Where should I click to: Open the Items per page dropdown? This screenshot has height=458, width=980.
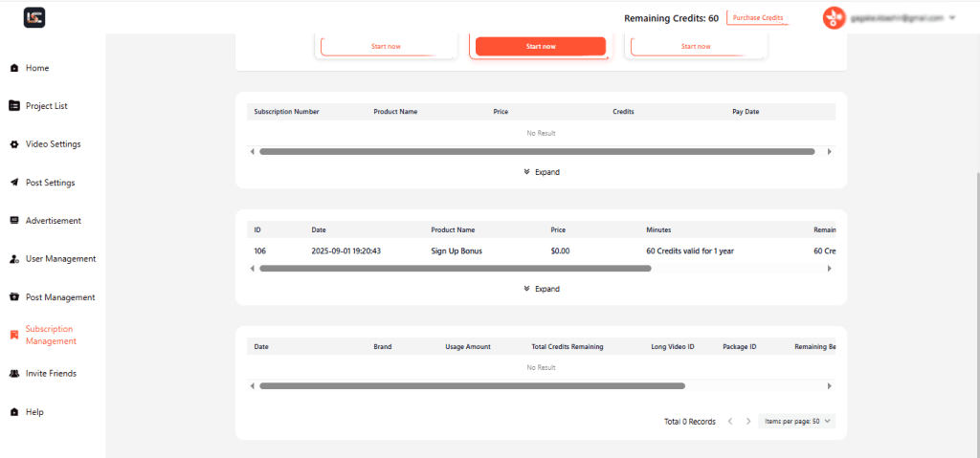(x=796, y=421)
